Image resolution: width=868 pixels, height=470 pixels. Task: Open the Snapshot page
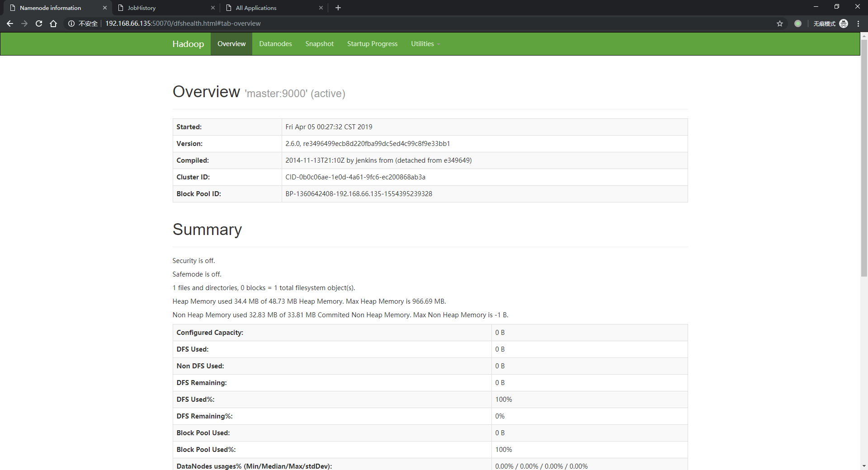319,44
